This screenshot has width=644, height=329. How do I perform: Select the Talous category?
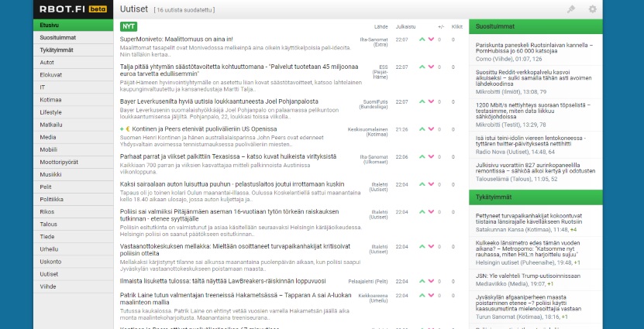pos(73,224)
